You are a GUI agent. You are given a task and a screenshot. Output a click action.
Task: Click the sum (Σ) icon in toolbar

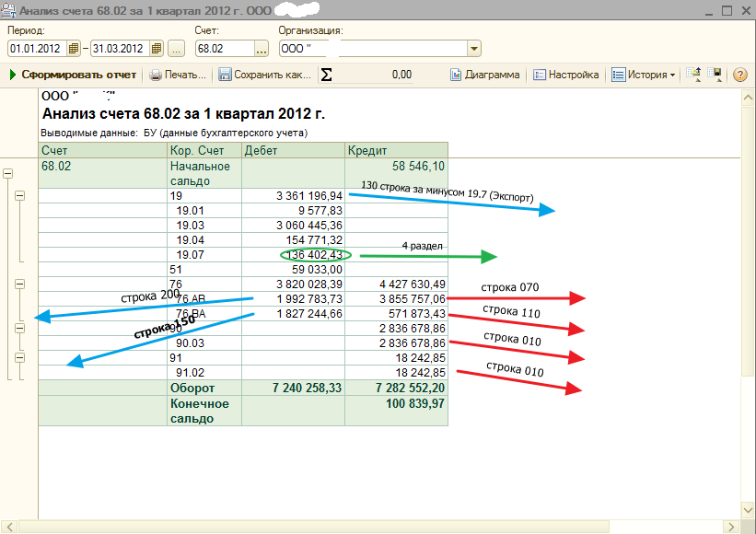pos(326,75)
